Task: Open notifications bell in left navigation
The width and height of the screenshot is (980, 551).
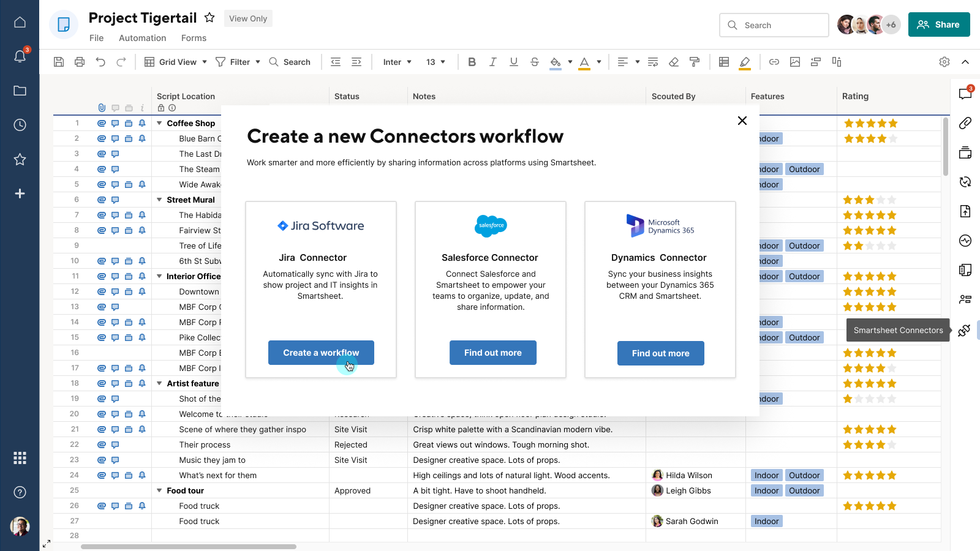Action: point(20,56)
